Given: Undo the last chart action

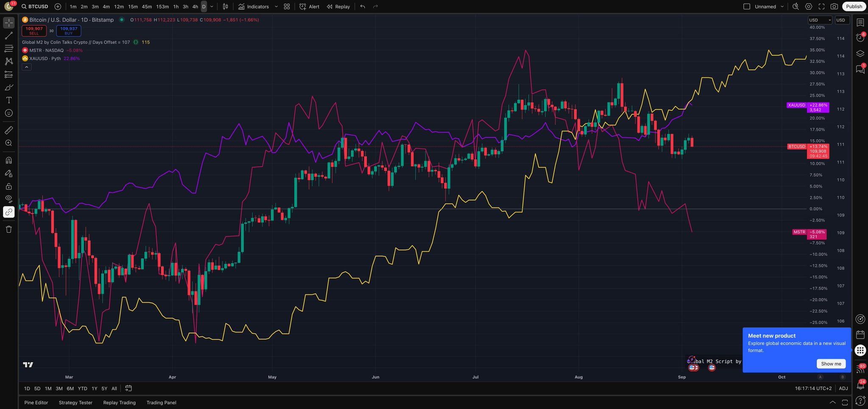Looking at the screenshot, I should coord(362,7).
